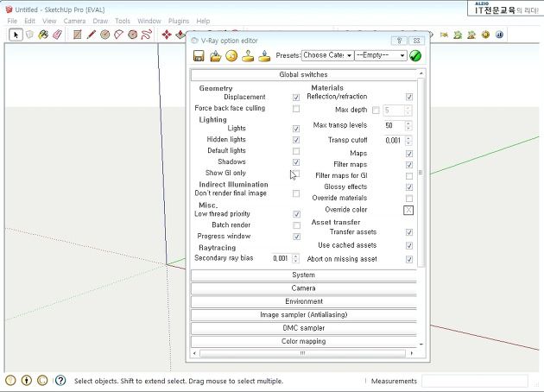The image size is (544, 392).
Task: Click the Secondary ray bias spinner arrows
Action: [x=295, y=258]
